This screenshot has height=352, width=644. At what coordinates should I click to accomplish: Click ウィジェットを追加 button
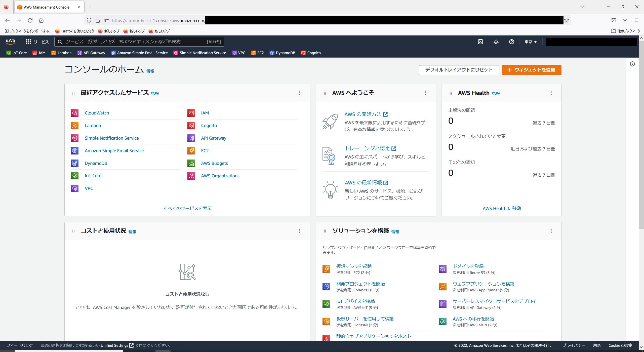point(532,70)
